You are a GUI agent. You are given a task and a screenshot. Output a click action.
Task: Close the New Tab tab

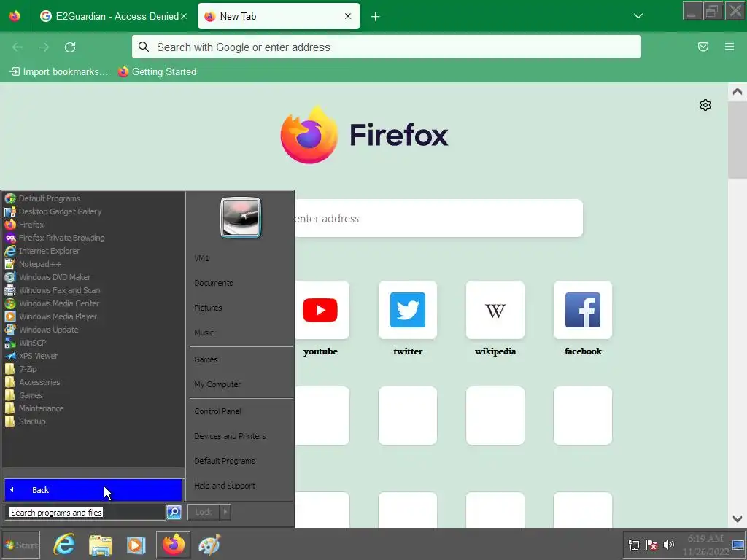click(348, 16)
